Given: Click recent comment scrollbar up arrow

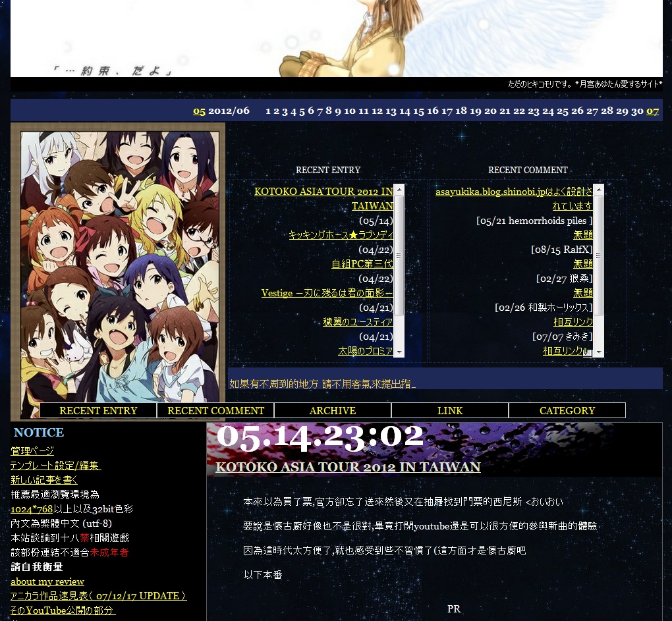Looking at the screenshot, I should [x=599, y=189].
